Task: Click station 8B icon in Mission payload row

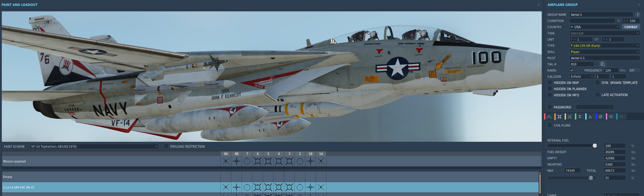Action: tap(236, 161)
